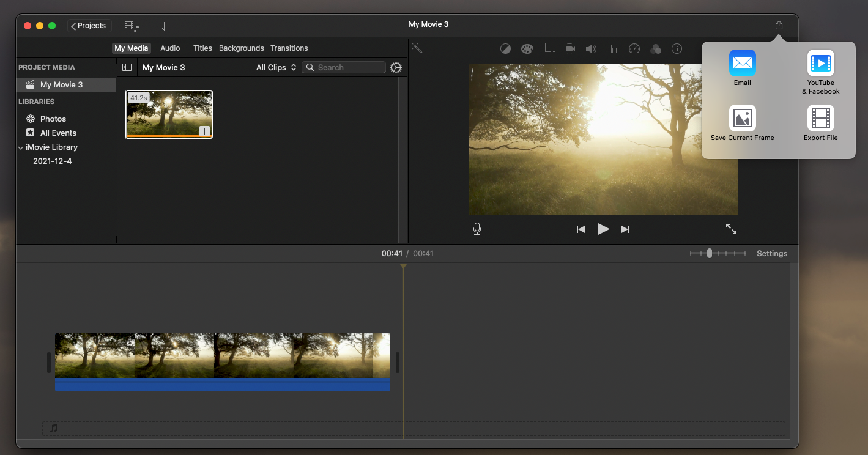Click the clip's right trim handle
The height and width of the screenshot is (455, 868).
(397, 363)
